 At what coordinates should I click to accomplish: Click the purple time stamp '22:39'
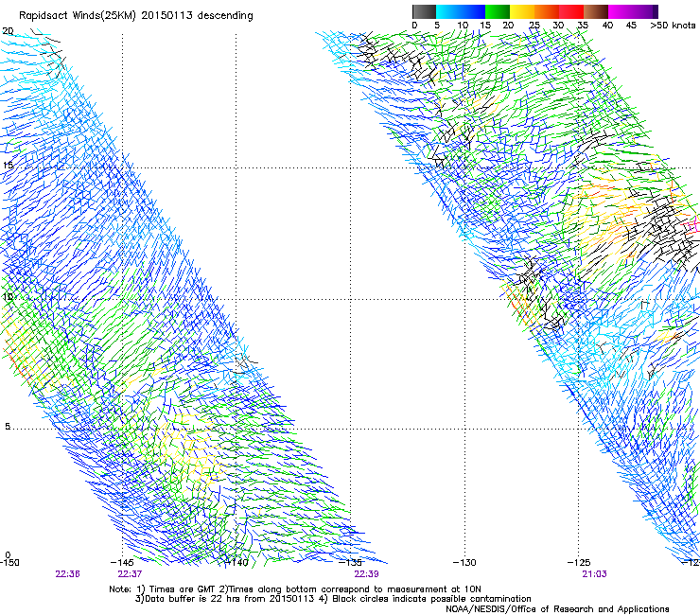click(366, 574)
